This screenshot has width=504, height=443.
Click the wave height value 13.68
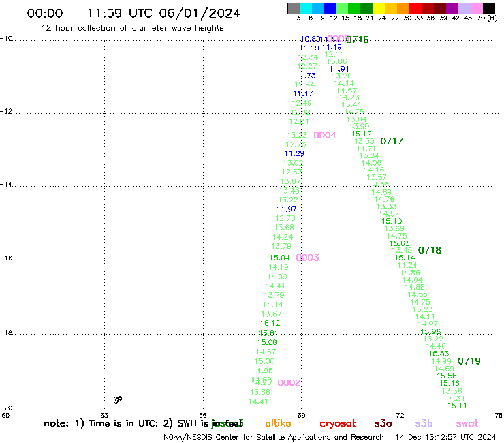pos(284,228)
